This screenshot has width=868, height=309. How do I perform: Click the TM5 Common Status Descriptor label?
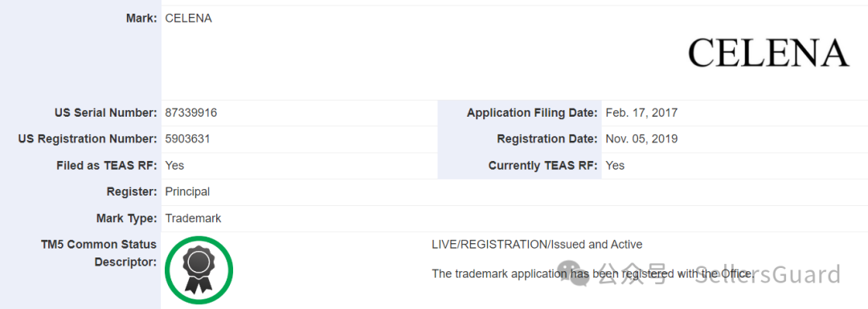pyautogui.click(x=99, y=253)
